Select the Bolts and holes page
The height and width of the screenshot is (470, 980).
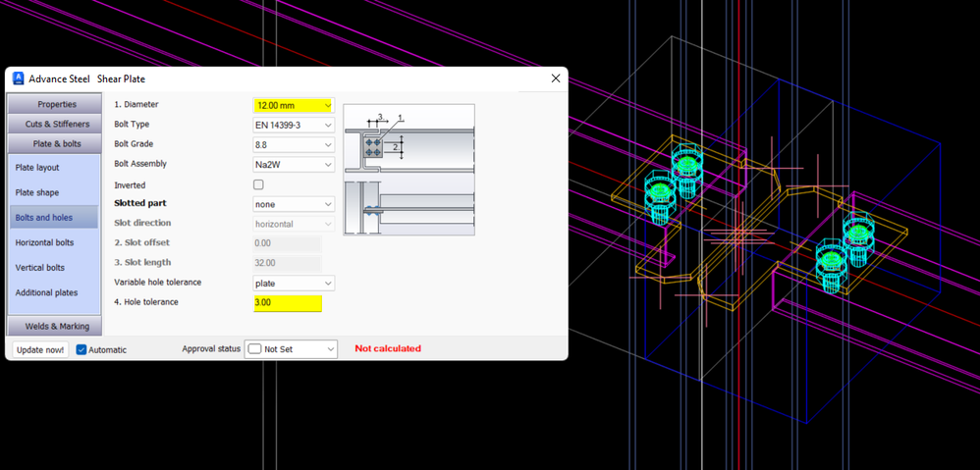pyautogui.click(x=54, y=217)
